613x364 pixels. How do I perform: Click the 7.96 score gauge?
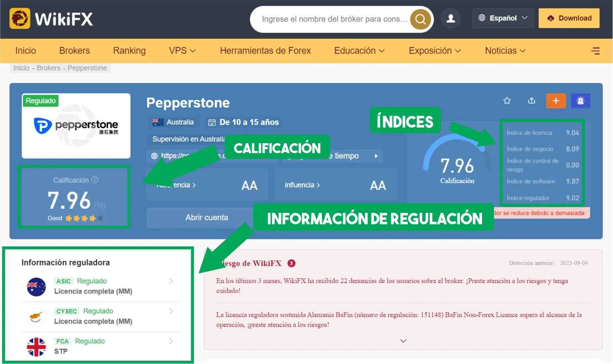[x=457, y=159]
